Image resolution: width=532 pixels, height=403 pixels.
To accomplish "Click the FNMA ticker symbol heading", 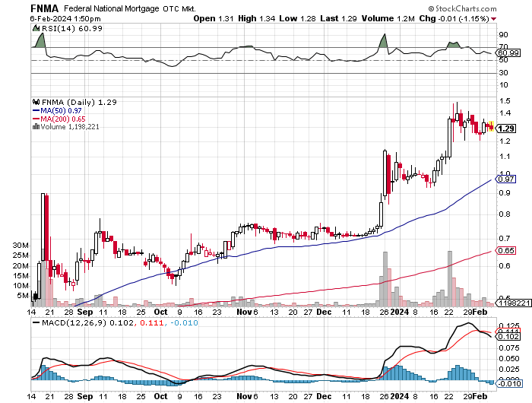I will (44, 8).
